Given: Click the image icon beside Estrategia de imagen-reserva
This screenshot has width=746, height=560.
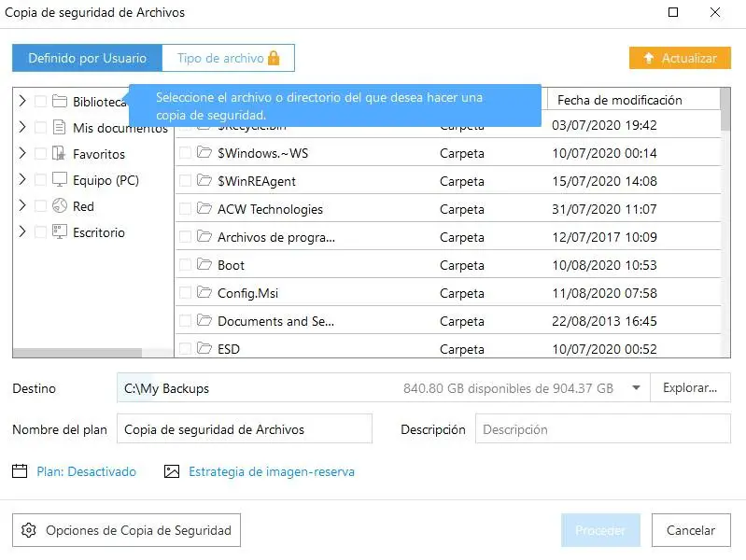Looking at the screenshot, I should (x=171, y=471).
